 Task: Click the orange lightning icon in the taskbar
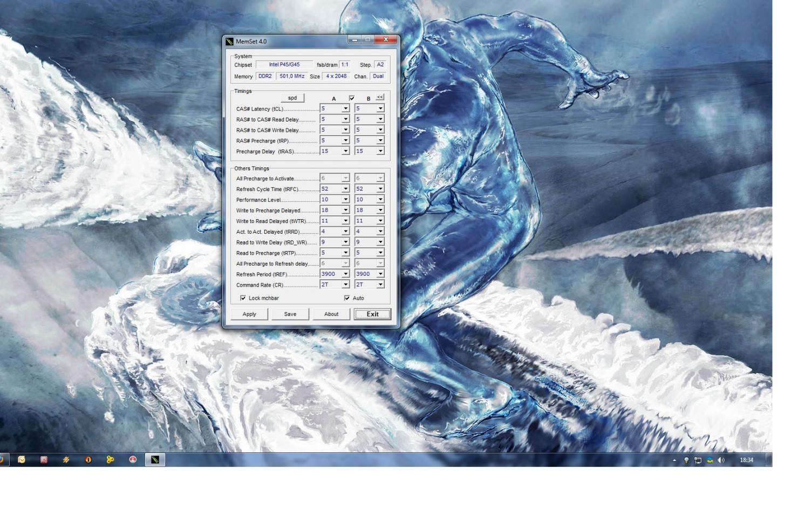click(66, 460)
